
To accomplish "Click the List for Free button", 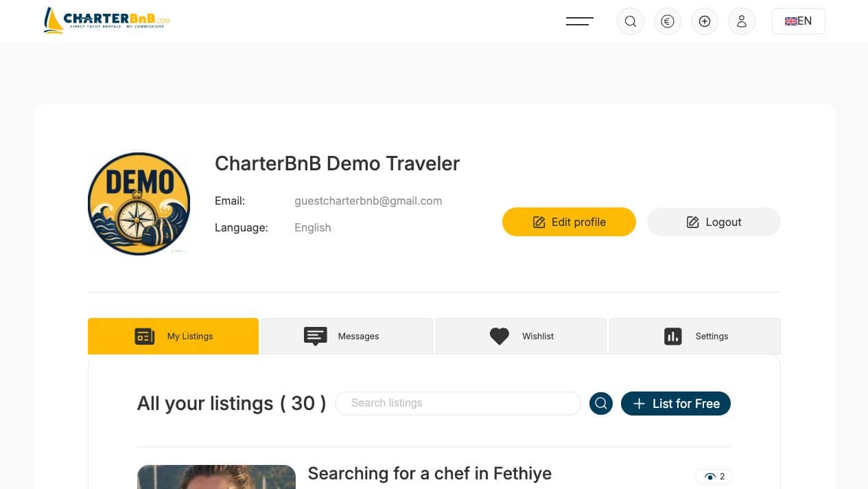I will coord(676,403).
